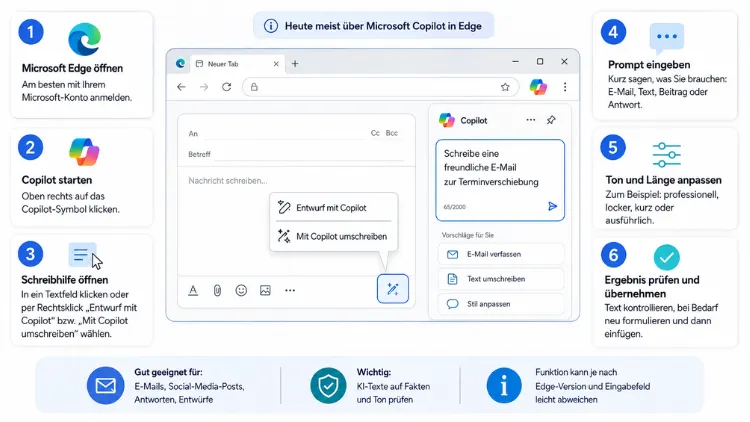Click the browser address bar
The width and height of the screenshot is (750, 422).
click(381, 87)
